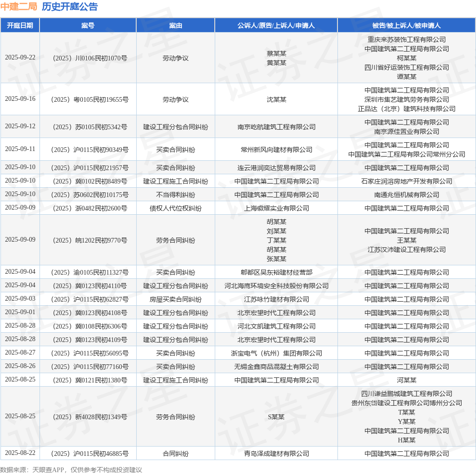Click defendant 江苏汉沛建设工程有限公司
476x474 pixels.
tap(407, 250)
